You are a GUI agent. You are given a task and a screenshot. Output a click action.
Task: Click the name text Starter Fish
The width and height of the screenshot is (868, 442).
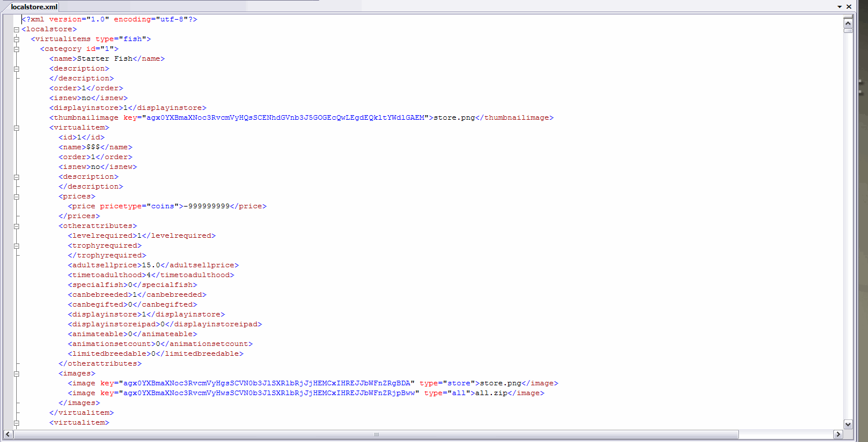coord(105,58)
